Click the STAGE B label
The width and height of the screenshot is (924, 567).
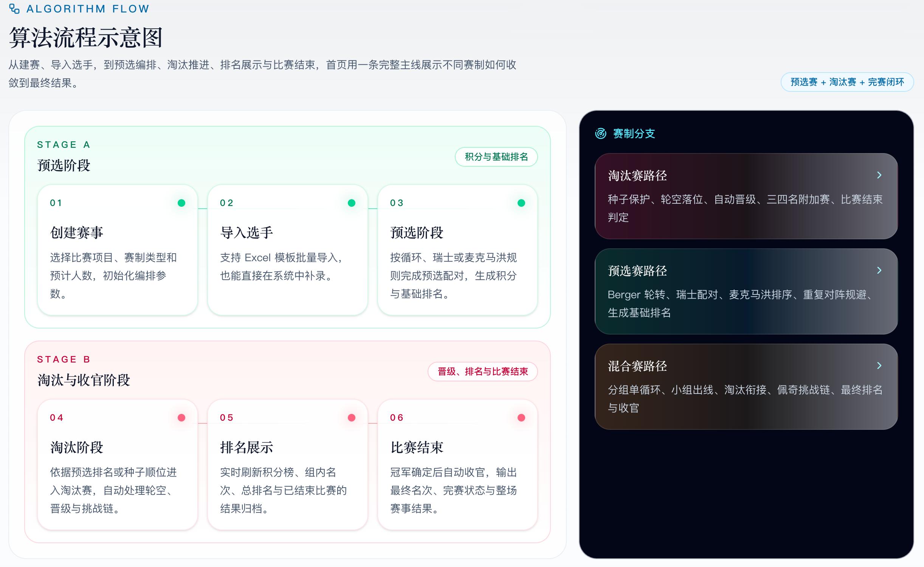pos(64,359)
